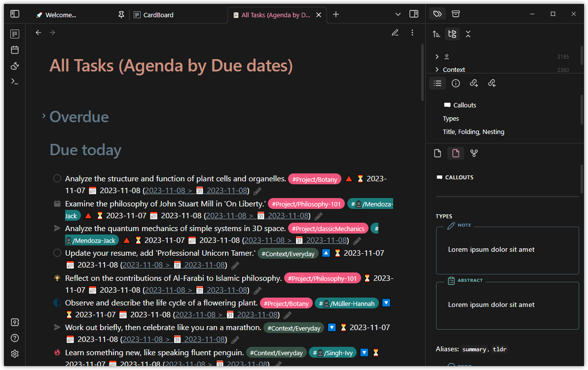Open backlinks pane icon

(x=492, y=83)
